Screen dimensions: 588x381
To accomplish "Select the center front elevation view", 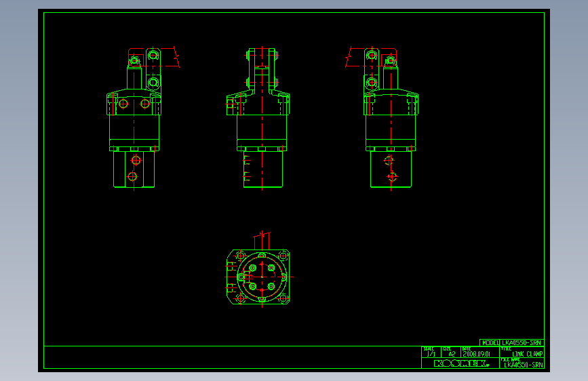I will [x=258, y=119].
